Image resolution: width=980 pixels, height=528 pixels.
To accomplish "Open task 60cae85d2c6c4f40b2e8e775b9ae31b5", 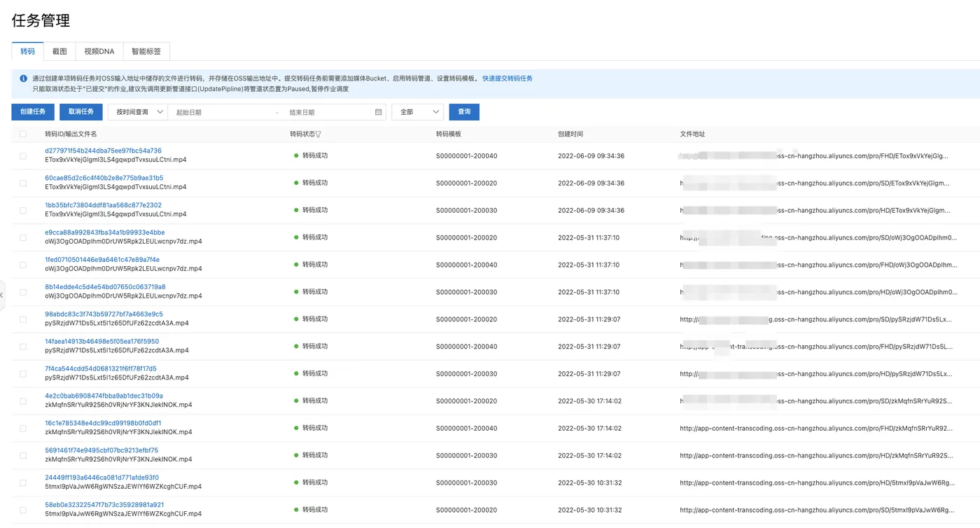I will point(104,178).
